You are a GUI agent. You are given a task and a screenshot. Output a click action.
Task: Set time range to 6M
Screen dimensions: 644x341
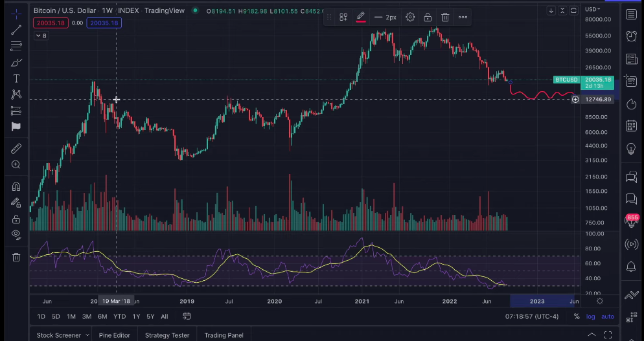[x=102, y=316]
